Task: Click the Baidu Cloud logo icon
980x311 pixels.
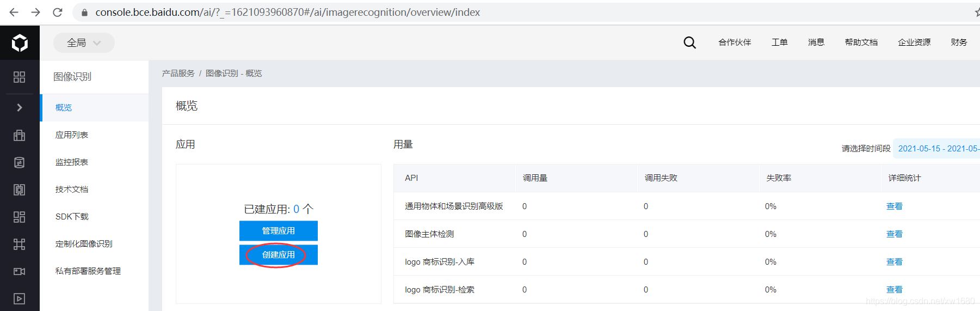Action: (x=20, y=42)
